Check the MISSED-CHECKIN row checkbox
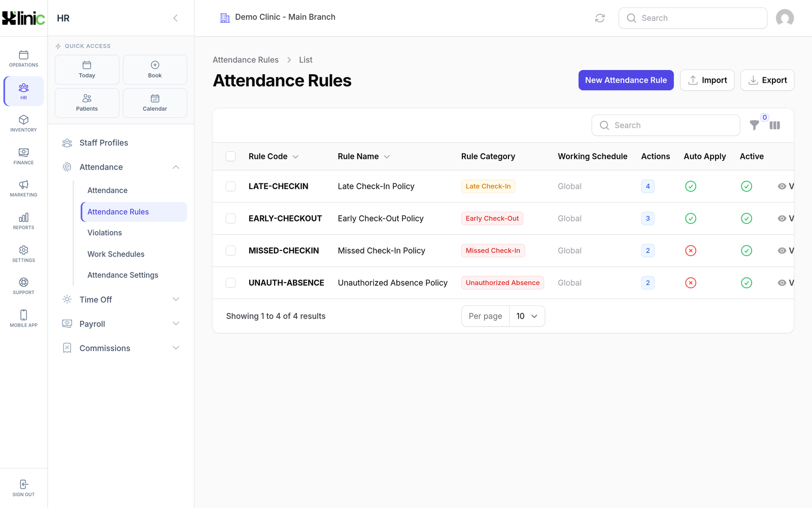812x508 pixels. [x=231, y=250]
